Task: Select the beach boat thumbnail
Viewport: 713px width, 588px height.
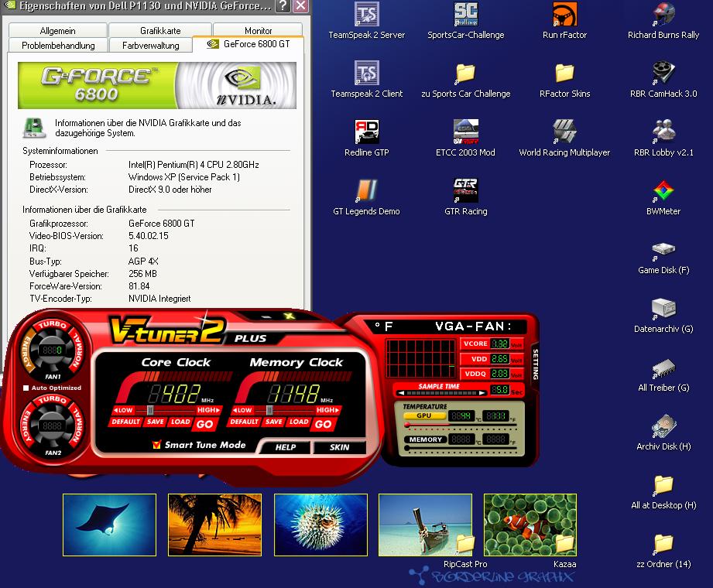Action: tap(425, 525)
